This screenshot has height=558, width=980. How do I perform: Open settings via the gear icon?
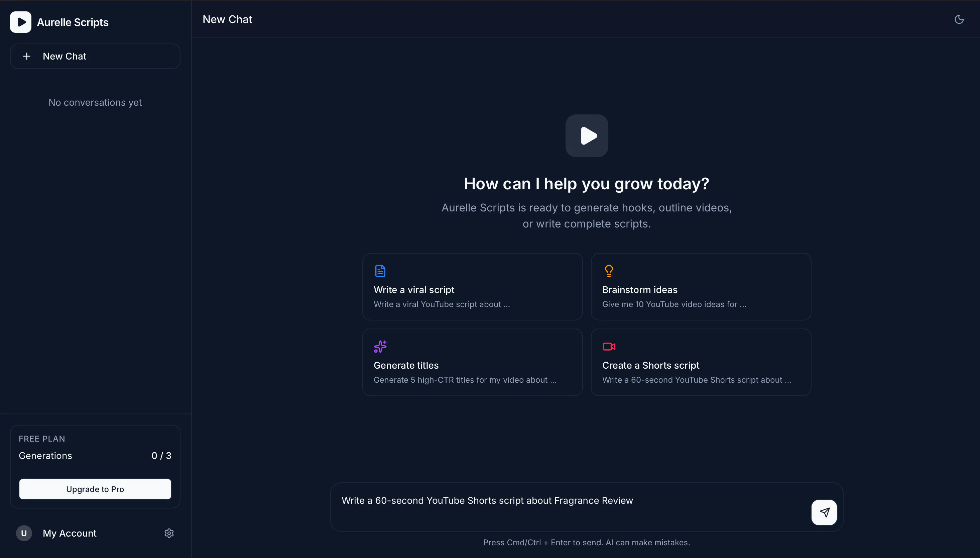(169, 533)
